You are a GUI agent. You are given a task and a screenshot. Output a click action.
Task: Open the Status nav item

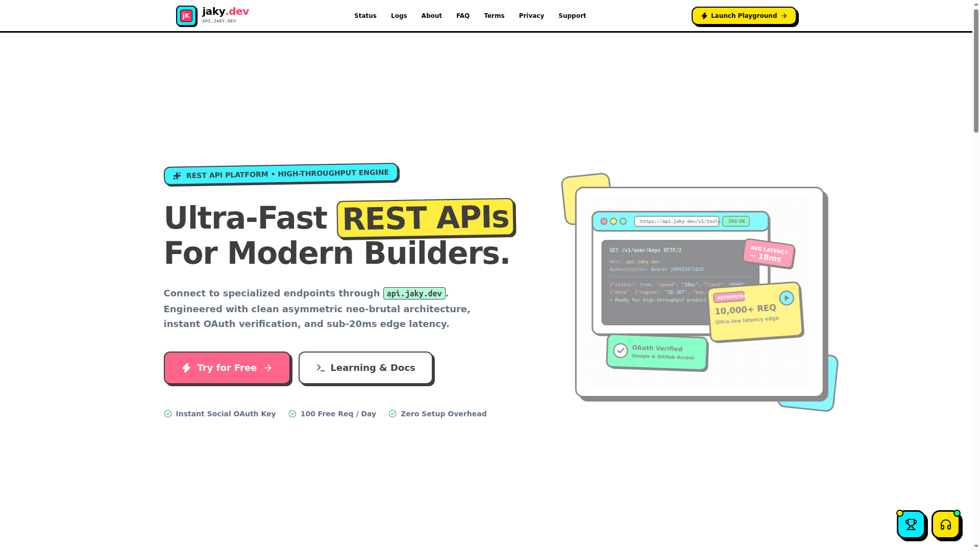365,16
